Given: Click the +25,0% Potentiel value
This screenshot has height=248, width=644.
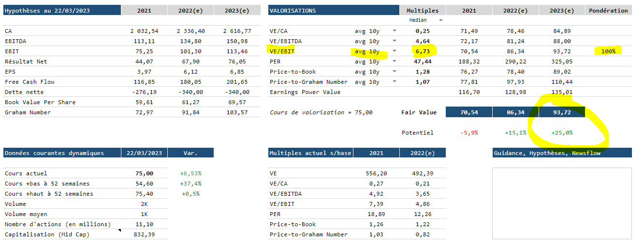Looking at the screenshot, I should tap(562, 133).
